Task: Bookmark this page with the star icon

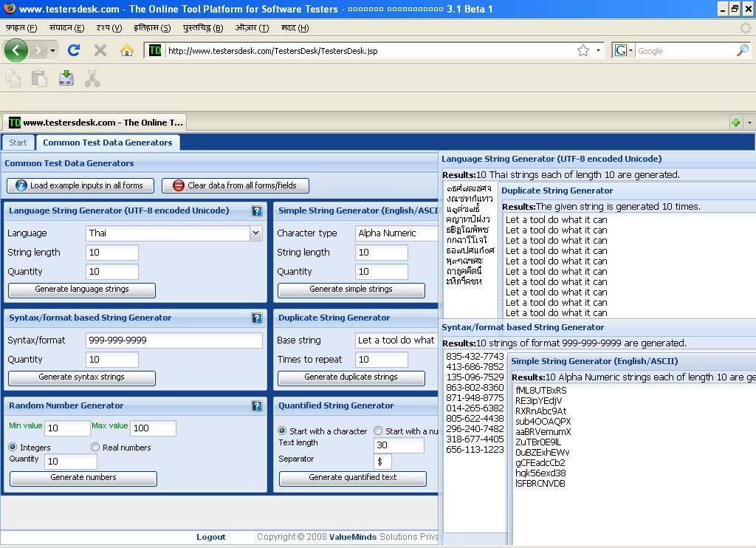Action: tap(583, 51)
